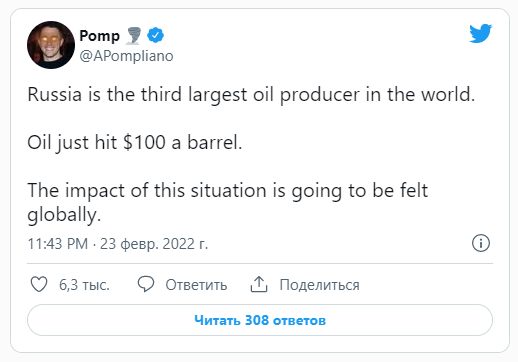518x362 pixels.
Task: Open Читать 308 ответов button
Action: (x=260, y=320)
